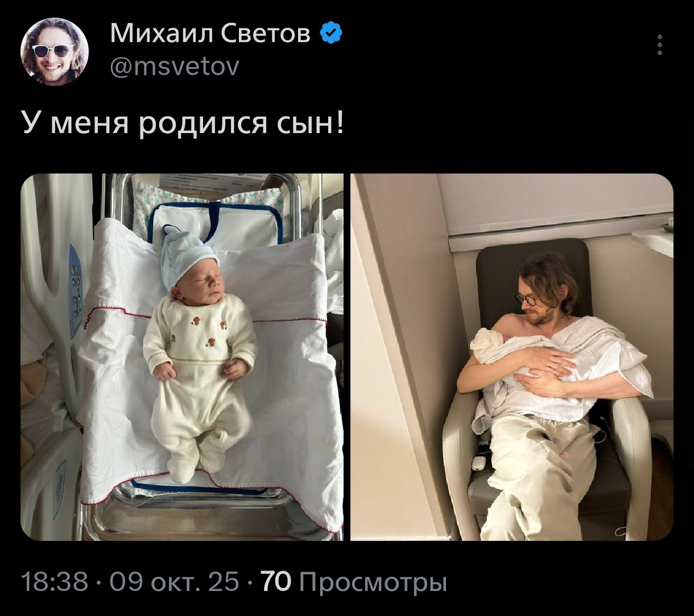The image size is (694, 616).
Task: Click the blue hospital bed control panel
Action: tap(76, 290)
